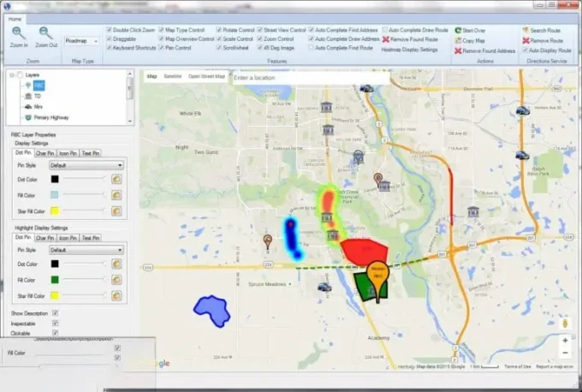Select the Icon Pin tab in Display Settings
Screen dimensions: 582x392
[67, 152]
